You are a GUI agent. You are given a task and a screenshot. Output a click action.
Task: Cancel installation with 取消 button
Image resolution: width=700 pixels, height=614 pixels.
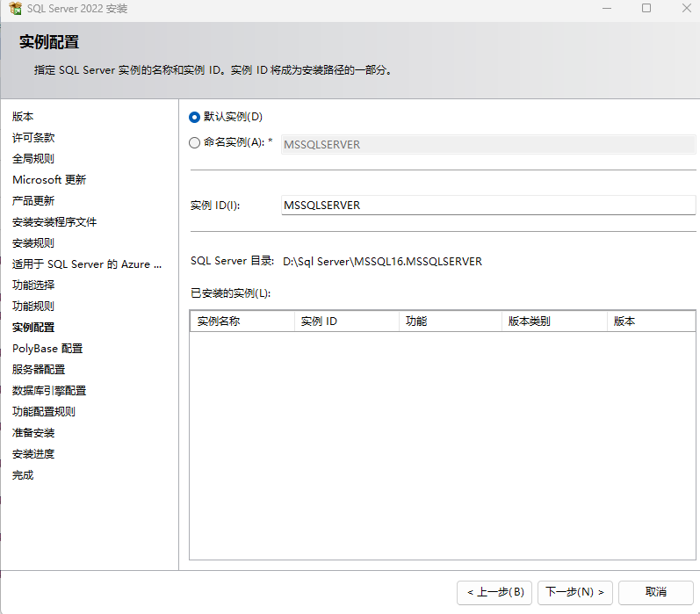click(655, 593)
